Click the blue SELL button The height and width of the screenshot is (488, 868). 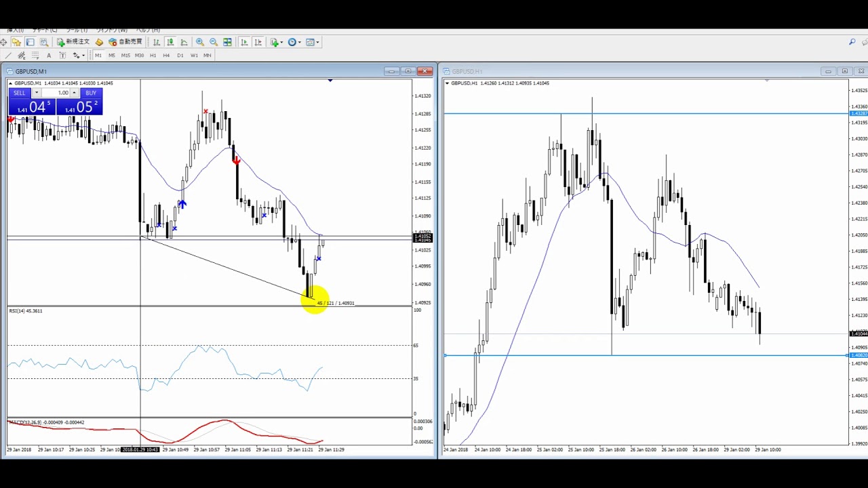(19, 93)
